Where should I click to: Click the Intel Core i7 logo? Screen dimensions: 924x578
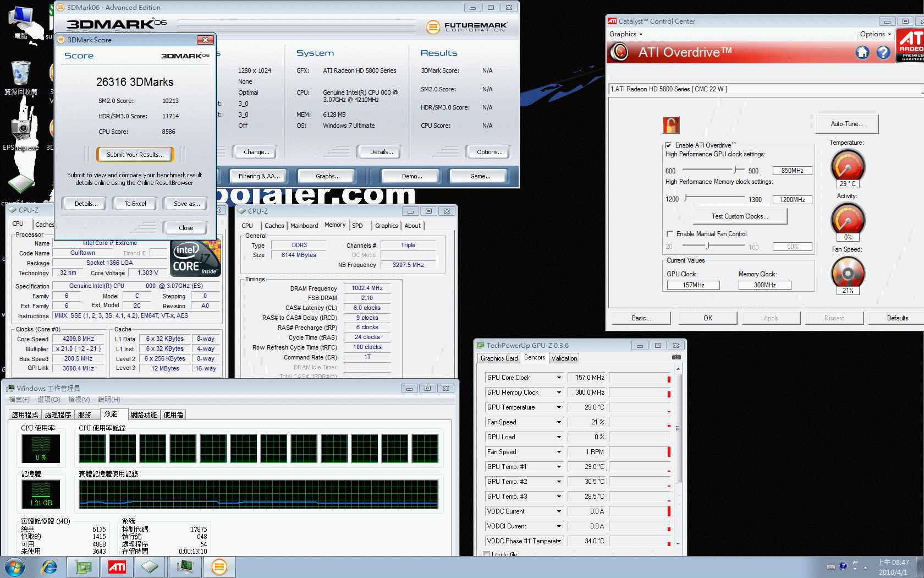(196, 258)
